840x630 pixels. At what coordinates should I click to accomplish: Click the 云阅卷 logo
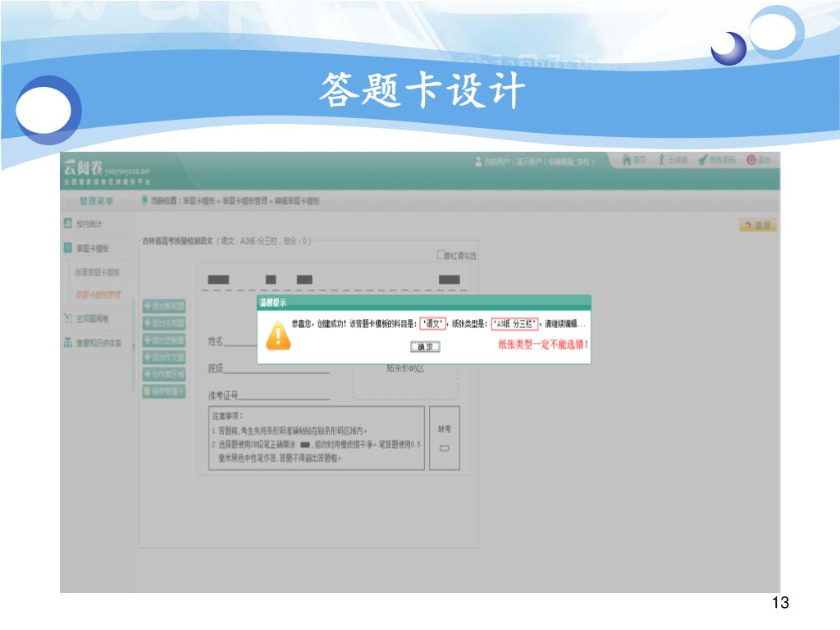pyautogui.click(x=107, y=171)
